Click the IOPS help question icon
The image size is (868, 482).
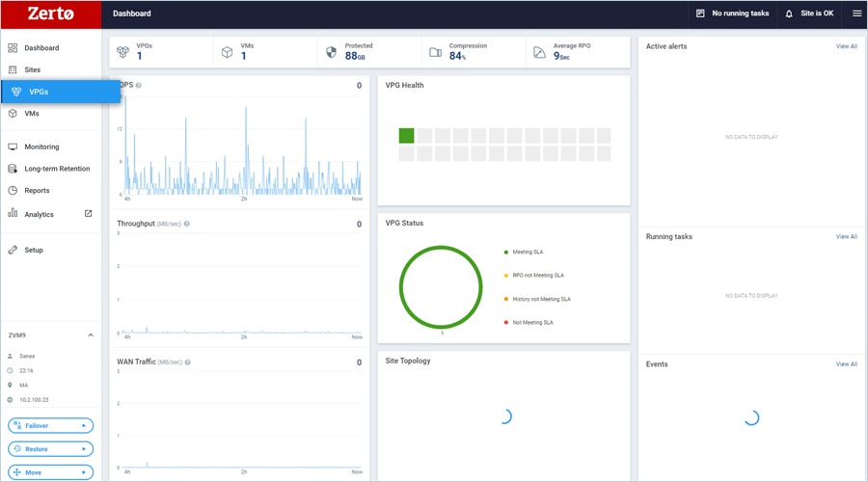pyautogui.click(x=139, y=86)
